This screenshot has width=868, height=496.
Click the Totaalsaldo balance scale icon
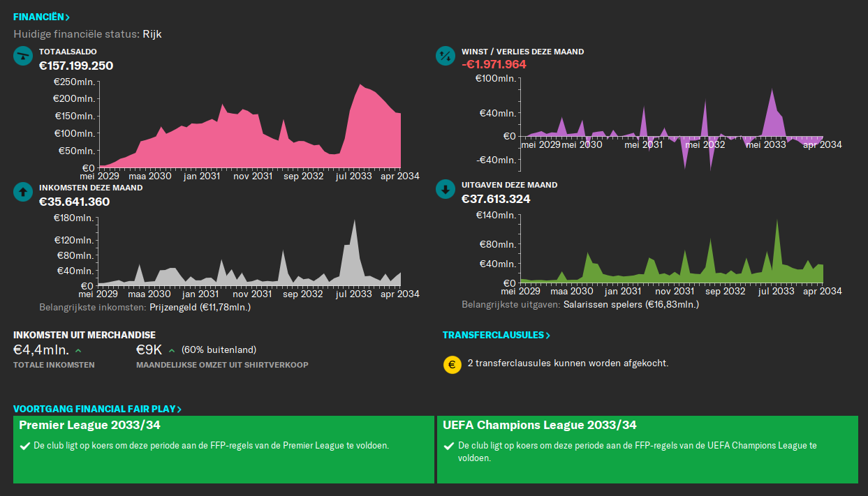pos(24,57)
